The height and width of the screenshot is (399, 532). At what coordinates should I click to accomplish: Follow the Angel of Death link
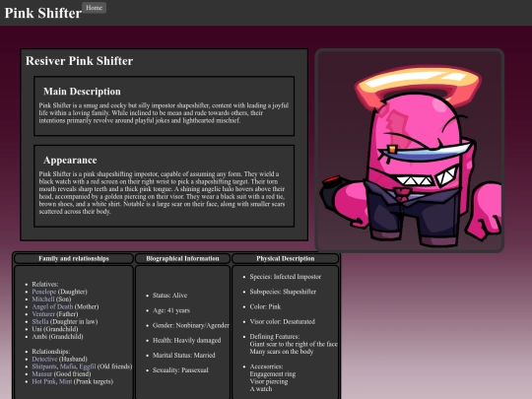[x=52, y=306]
